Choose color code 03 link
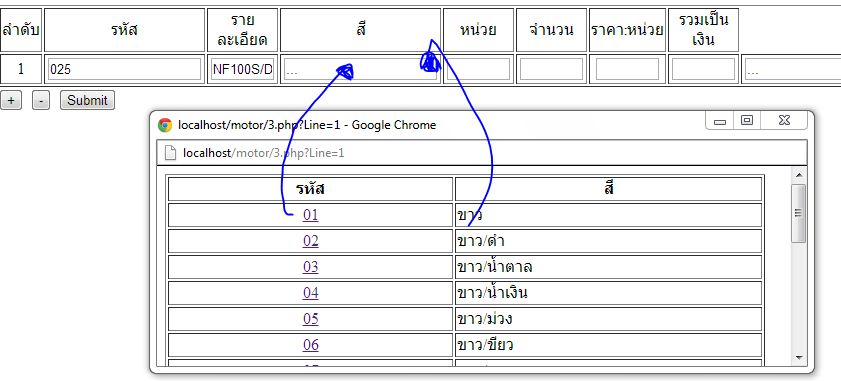 point(311,267)
